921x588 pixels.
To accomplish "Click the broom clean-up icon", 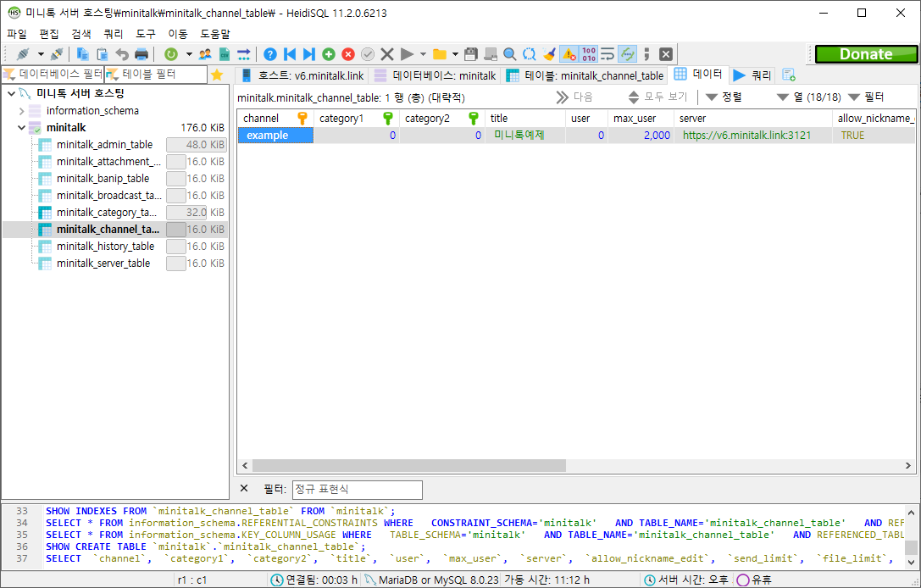I will coord(549,54).
